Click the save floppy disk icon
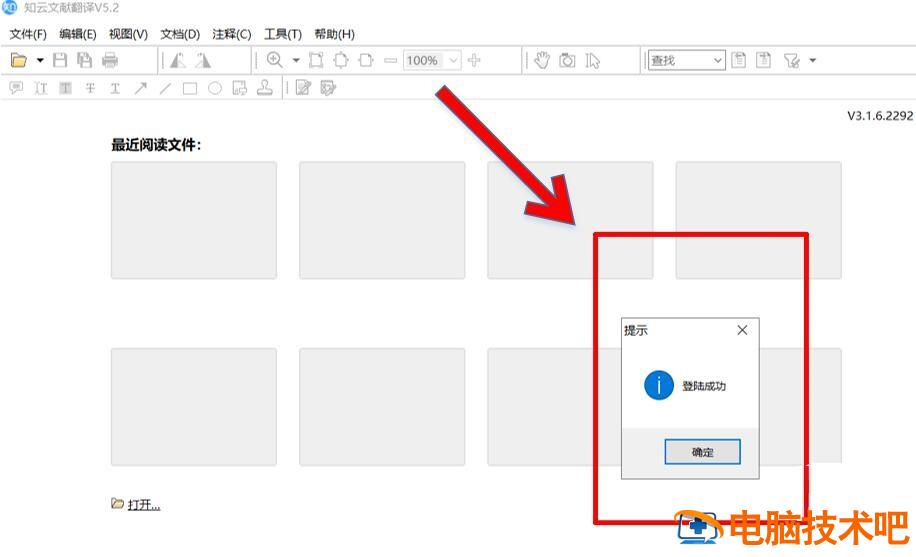 [x=60, y=60]
